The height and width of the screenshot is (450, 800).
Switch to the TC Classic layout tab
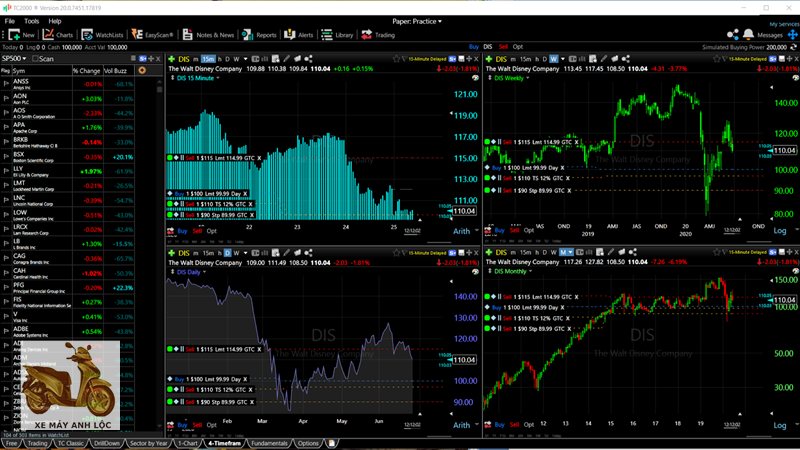[x=70, y=443]
